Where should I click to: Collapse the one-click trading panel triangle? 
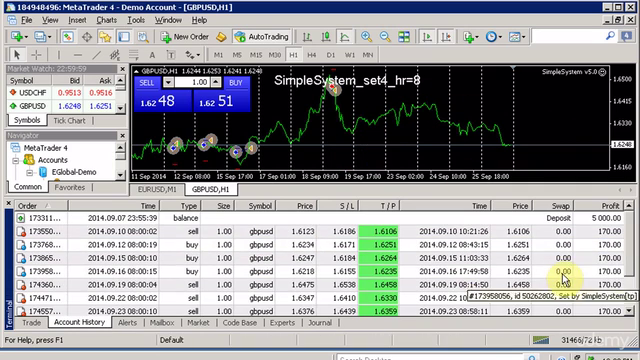coord(136,71)
